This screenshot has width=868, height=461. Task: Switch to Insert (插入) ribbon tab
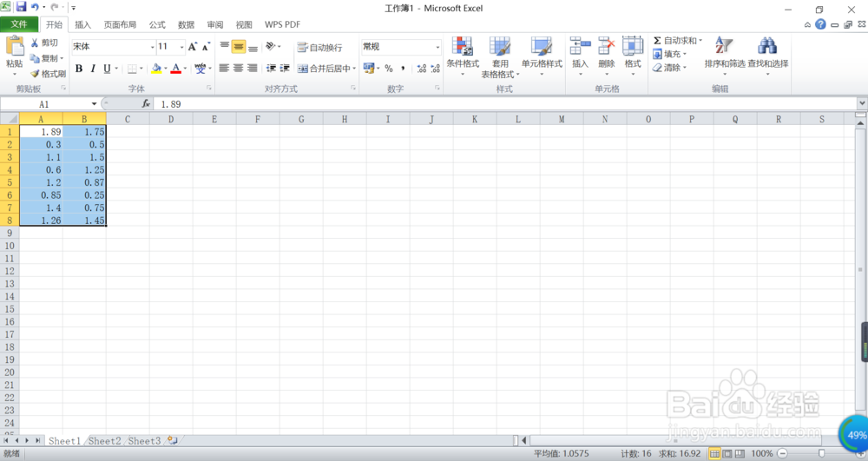point(82,24)
